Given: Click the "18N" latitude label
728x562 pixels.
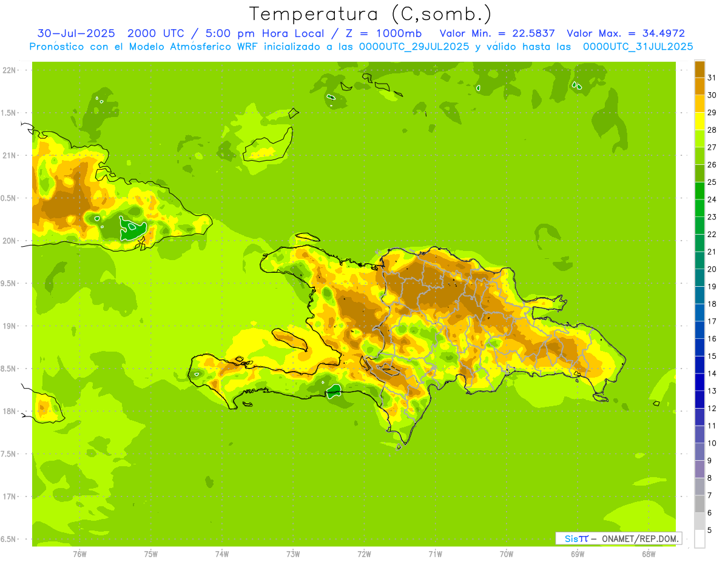Looking at the screenshot, I should click(x=10, y=411).
